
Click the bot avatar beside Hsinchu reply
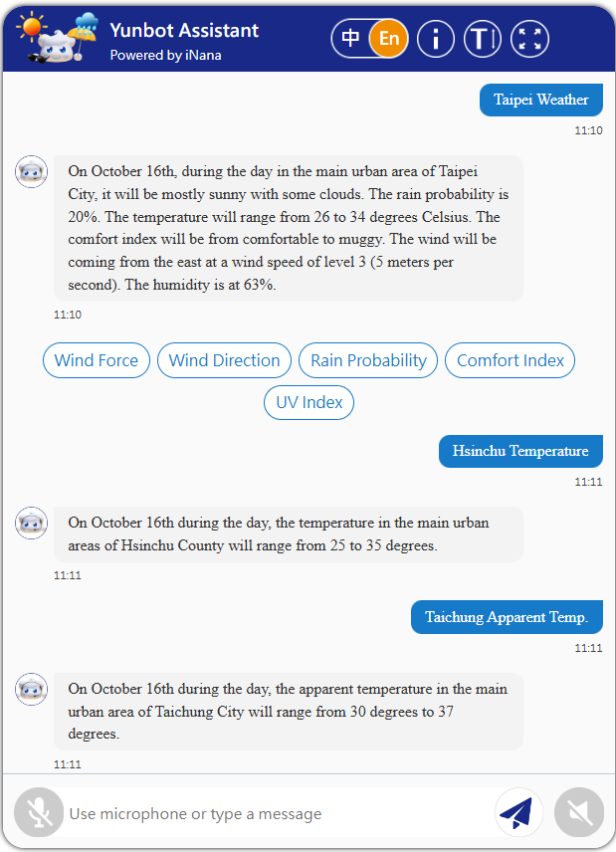[32, 523]
